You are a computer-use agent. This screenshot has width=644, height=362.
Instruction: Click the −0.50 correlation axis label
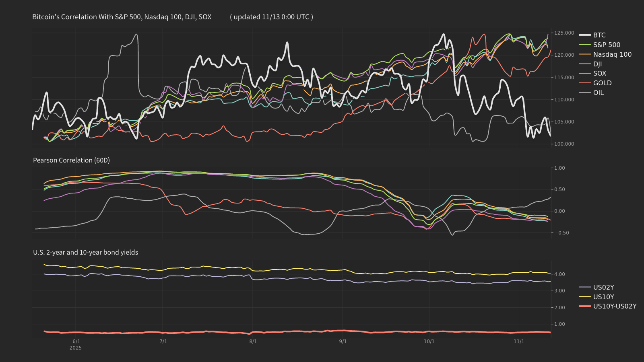click(x=561, y=233)
